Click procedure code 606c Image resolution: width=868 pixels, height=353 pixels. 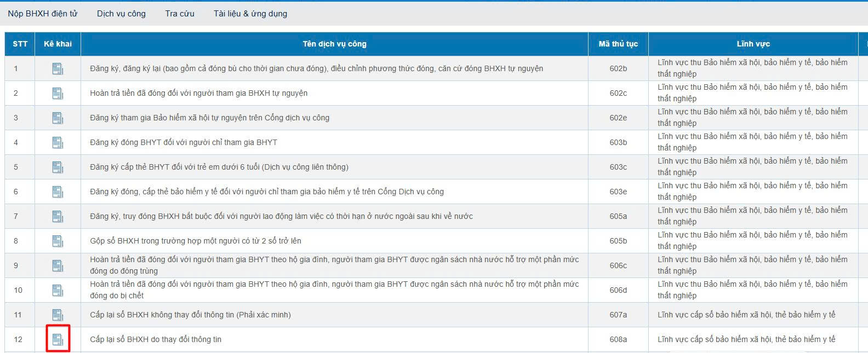click(x=618, y=265)
